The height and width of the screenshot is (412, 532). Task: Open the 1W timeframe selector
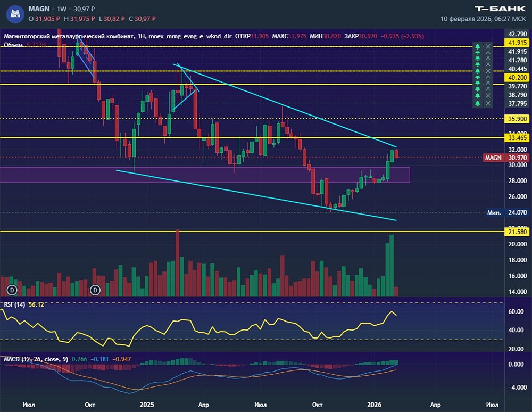[61, 9]
